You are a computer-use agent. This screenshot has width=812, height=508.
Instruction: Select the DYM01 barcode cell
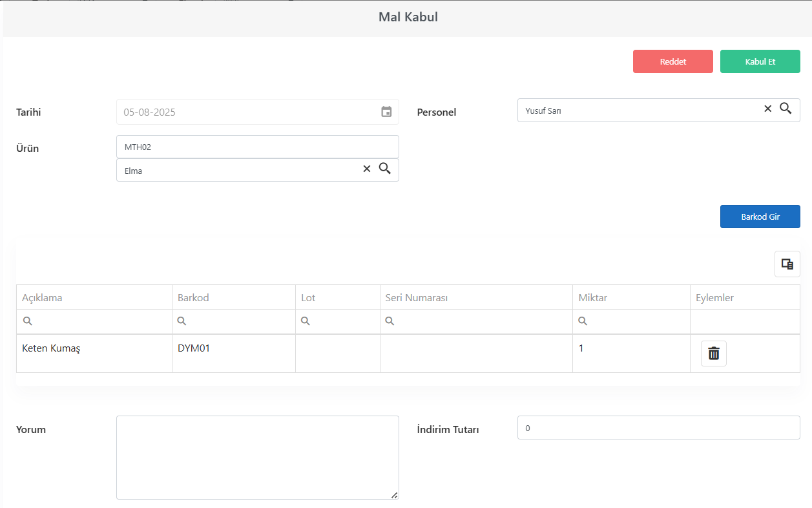coord(234,354)
